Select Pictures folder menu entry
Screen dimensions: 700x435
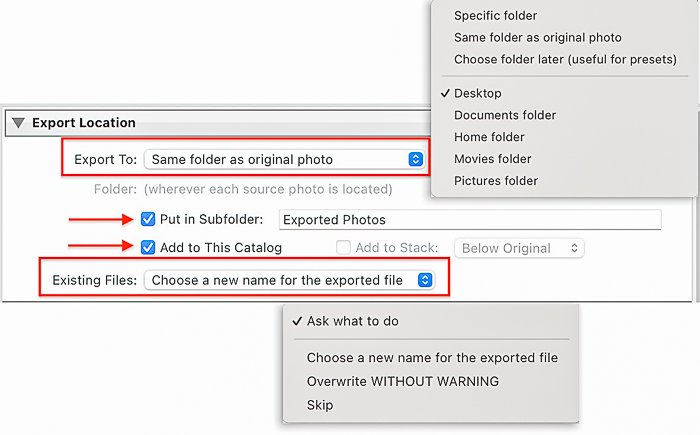(495, 181)
